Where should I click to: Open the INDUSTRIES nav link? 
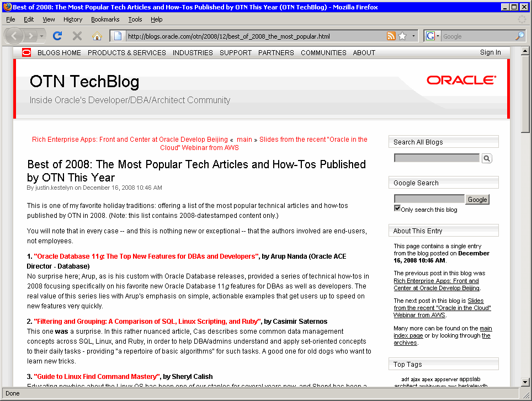[x=193, y=53]
